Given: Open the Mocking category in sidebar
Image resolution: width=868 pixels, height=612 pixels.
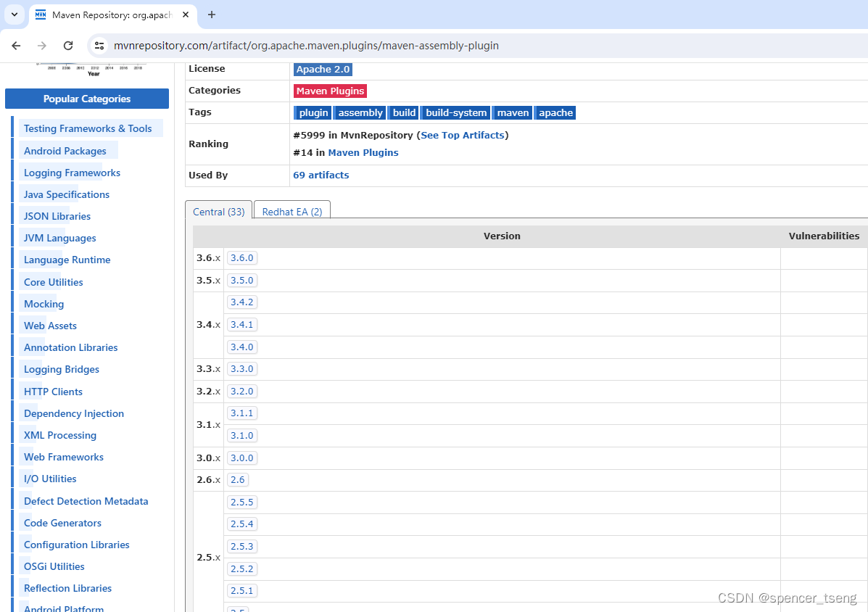Looking at the screenshot, I should (44, 304).
